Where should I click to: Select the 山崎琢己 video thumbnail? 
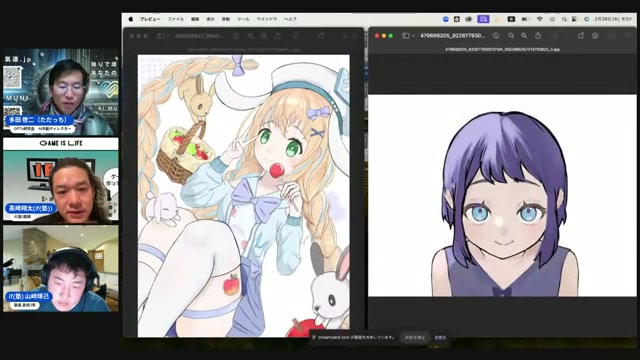pyautogui.click(x=60, y=269)
